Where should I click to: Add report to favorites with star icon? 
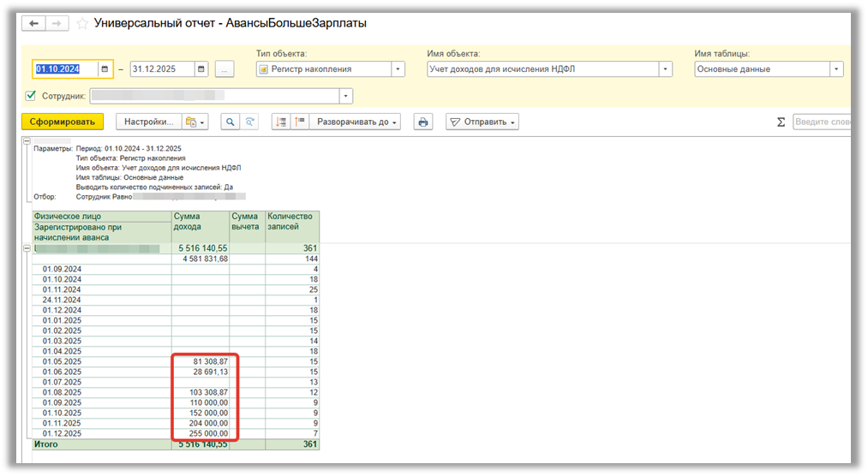pos(82,24)
